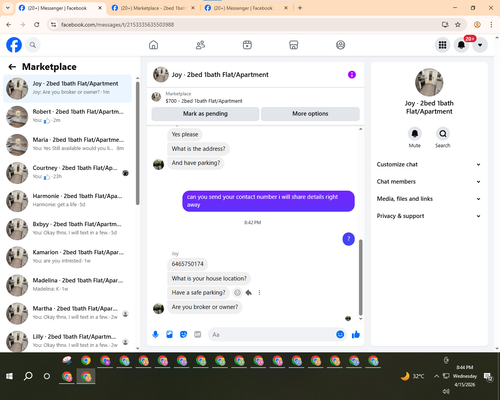The width and height of the screenshot is (500, 400).
Task: Search in conversation with the Search icon
Action: pyautogui.click(x=443, y=134)
